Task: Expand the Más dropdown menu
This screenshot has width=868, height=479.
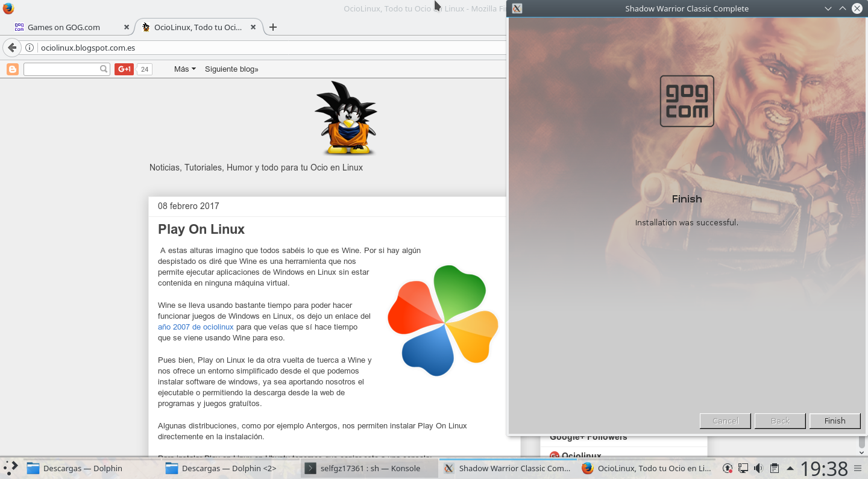Action: pos(184,69)
